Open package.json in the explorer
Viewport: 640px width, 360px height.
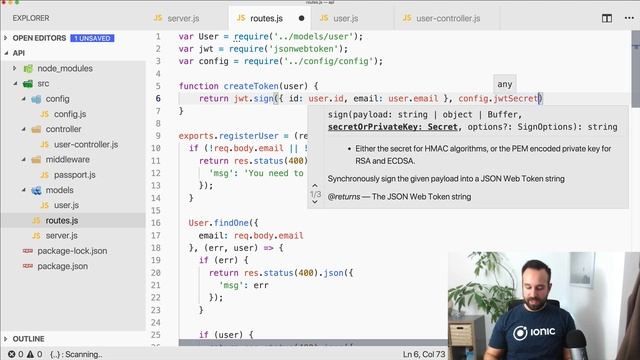(x=62, y=266)
